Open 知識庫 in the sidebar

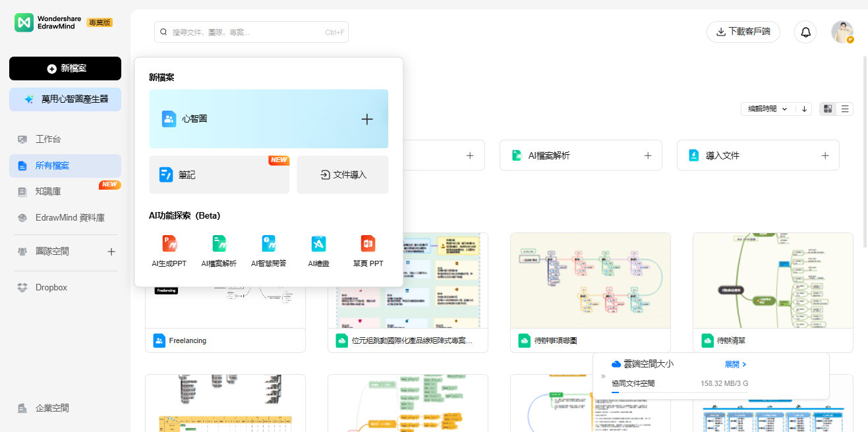click(x=48, y=192)
